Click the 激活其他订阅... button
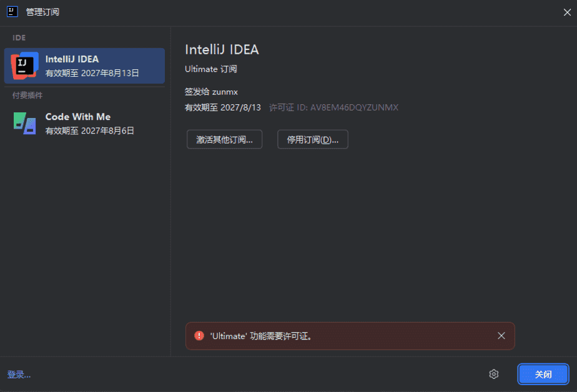 (224, 139)
